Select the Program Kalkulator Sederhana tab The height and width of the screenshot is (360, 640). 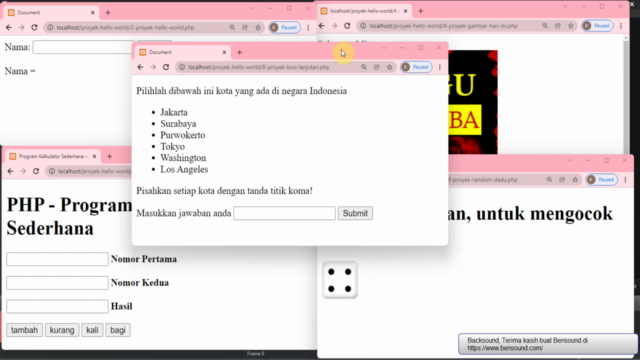[53, 156]
